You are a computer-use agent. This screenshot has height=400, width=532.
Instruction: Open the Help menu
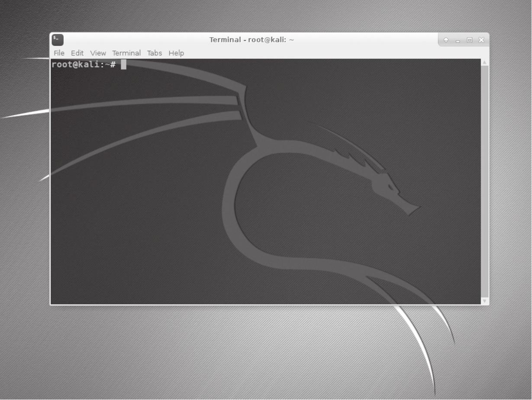pos(176,53)
